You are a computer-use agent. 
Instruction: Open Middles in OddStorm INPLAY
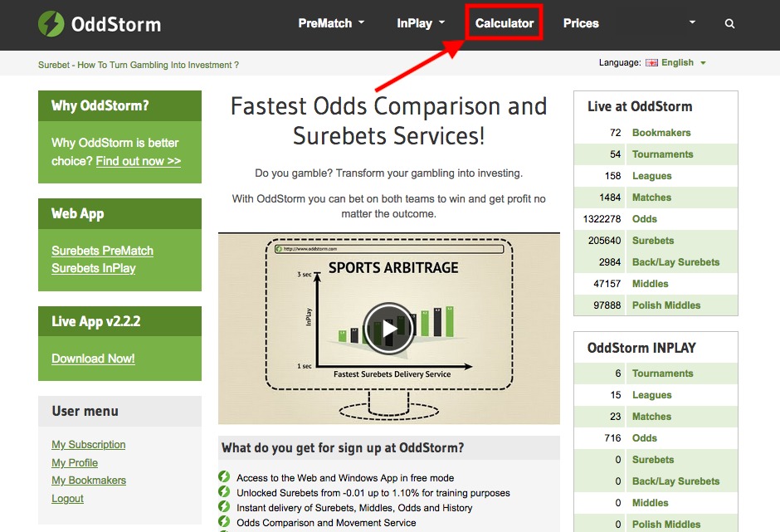coord(651,503)
